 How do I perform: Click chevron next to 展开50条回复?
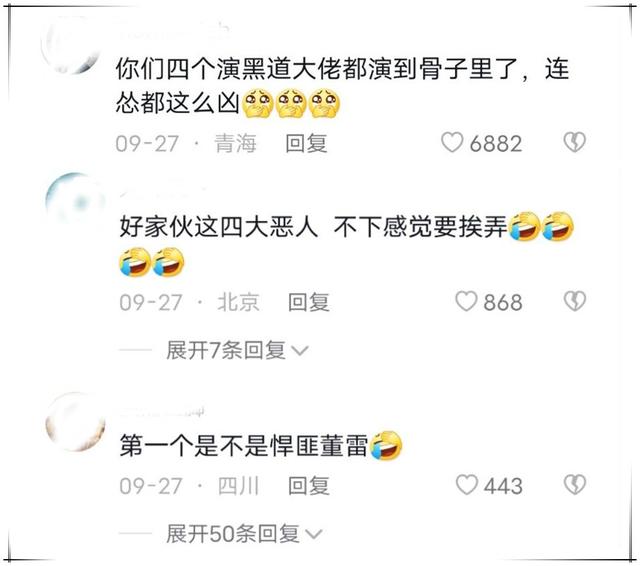pos(314,534)
